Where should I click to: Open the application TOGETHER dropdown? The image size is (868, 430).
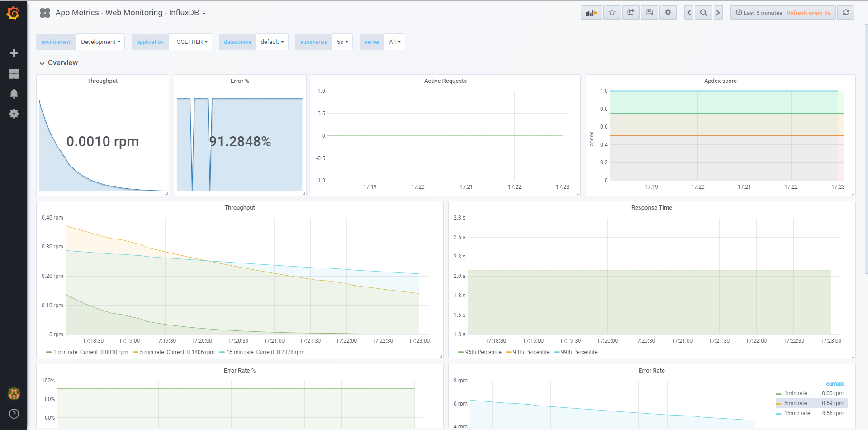click(190, 42)
